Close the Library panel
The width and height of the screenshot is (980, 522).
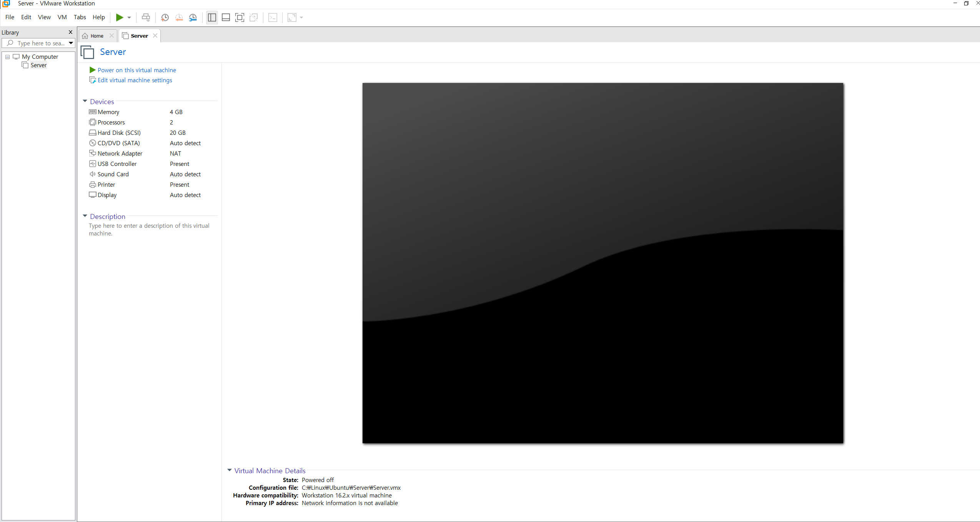[70, 32]
